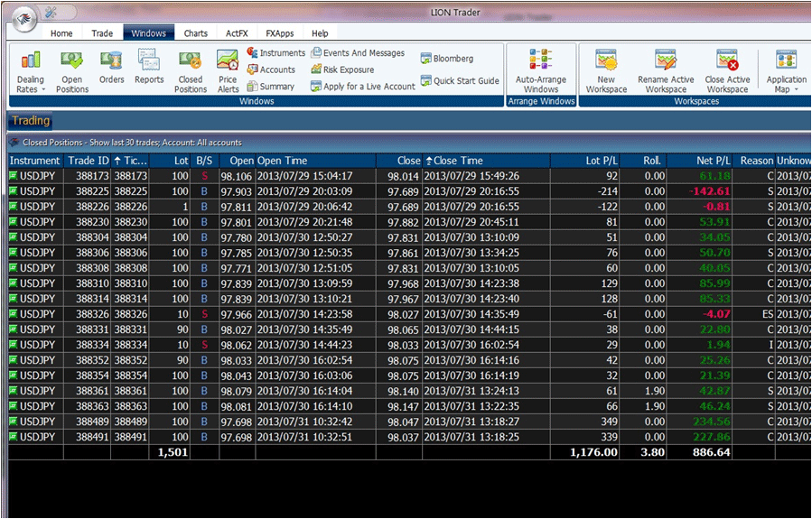The height and width of the screenshot is (519, 812).
Task: Sort by the Close Time column header
Action: pyautogui.click(x=486, y=161)
